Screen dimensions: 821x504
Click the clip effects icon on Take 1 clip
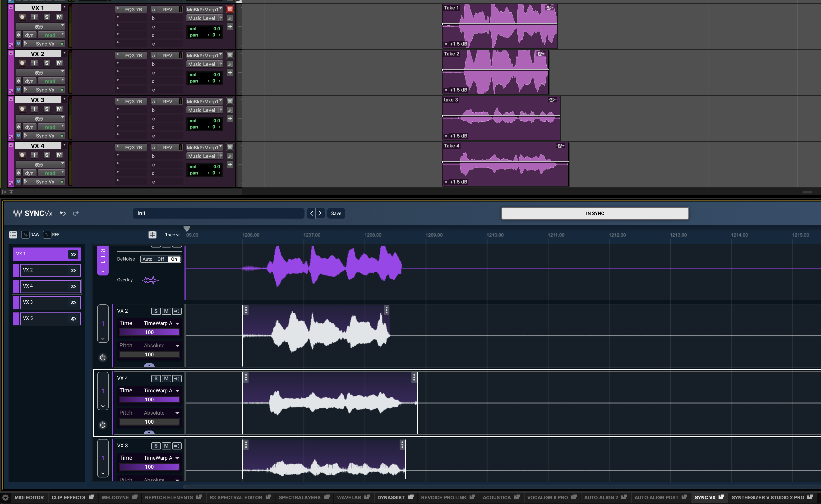point(549,8)
